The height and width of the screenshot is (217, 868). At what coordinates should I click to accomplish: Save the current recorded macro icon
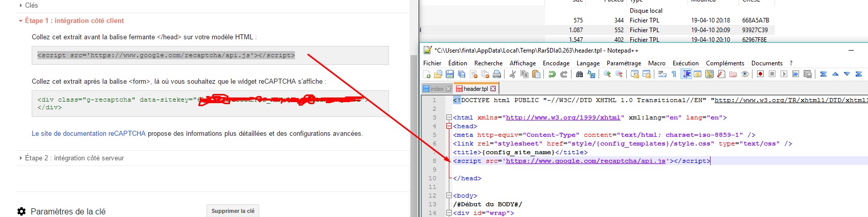pyautogui.click(x=808, y=74)
